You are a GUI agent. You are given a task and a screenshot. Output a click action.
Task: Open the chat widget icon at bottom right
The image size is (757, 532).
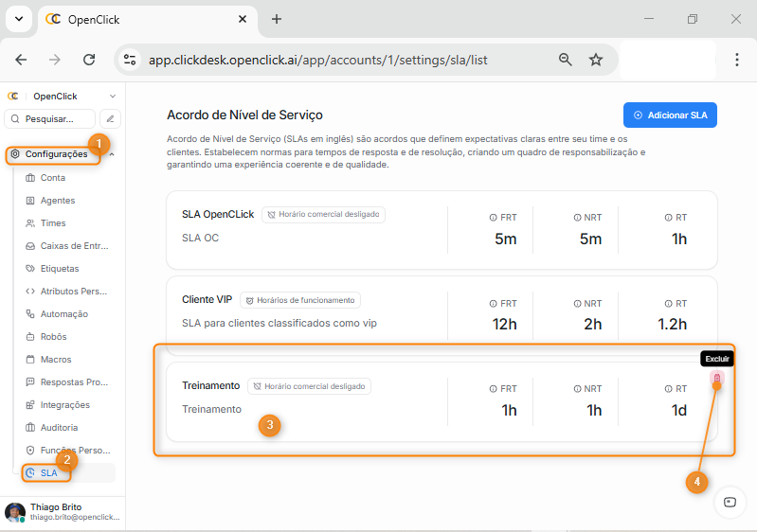[729, 502]
